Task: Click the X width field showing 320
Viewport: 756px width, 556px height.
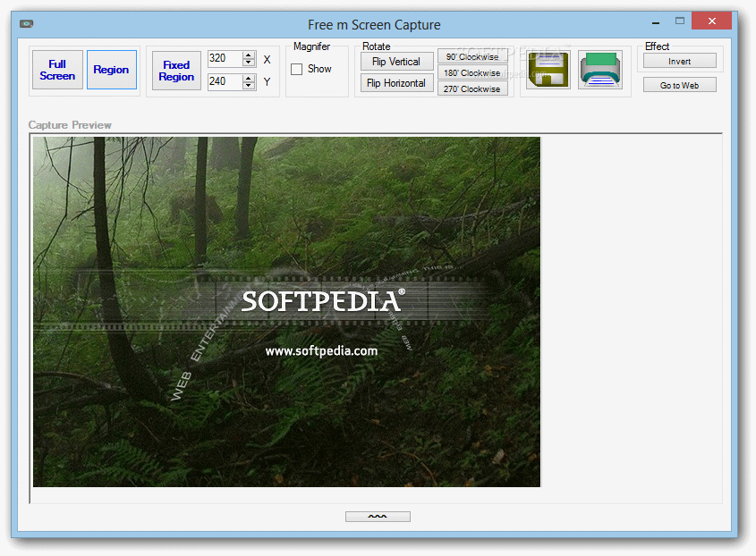Action: pyautogui.click(x=225, y=58)
